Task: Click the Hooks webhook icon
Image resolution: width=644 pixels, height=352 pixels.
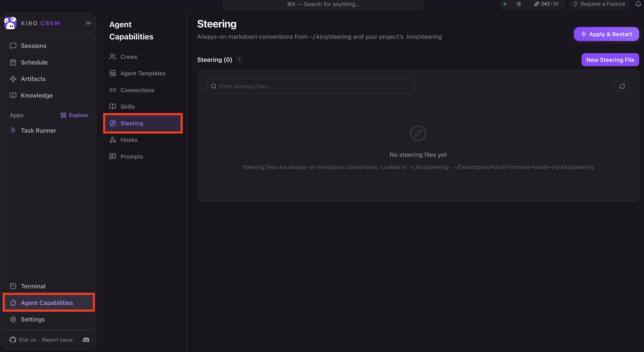Action: tap(113, 140)
